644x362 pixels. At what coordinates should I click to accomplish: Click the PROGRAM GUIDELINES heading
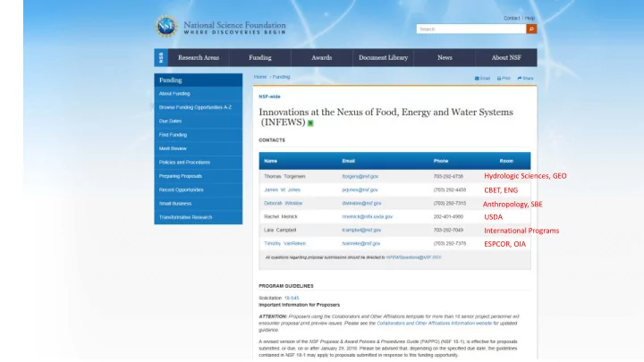286,286
